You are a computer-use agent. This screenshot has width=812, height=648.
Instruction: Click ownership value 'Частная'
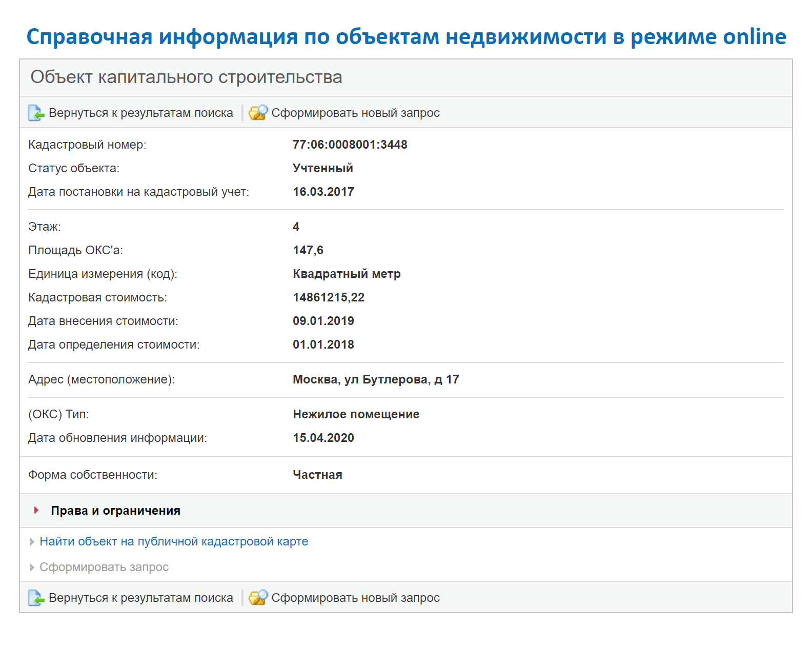click(x=317, y=475)
